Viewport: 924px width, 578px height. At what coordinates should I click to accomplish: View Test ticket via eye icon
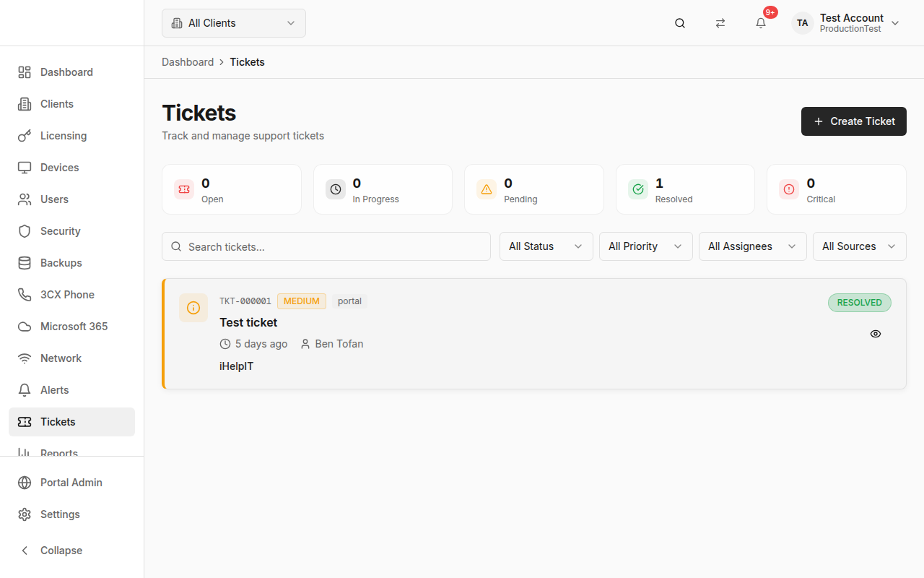click(x=876, y=334)
